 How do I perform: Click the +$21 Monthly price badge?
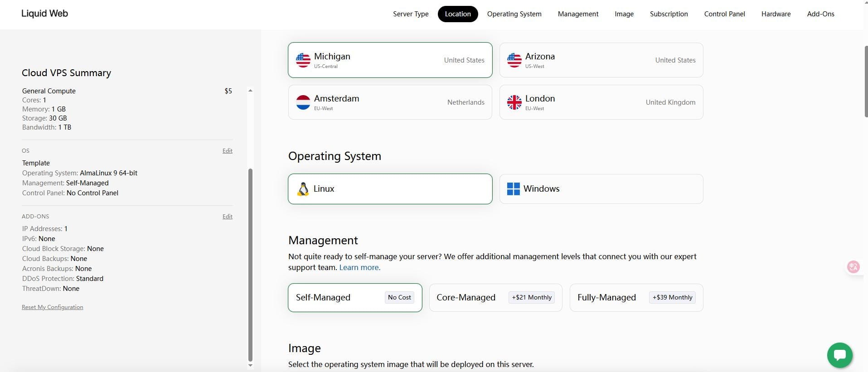coord(532,298)
